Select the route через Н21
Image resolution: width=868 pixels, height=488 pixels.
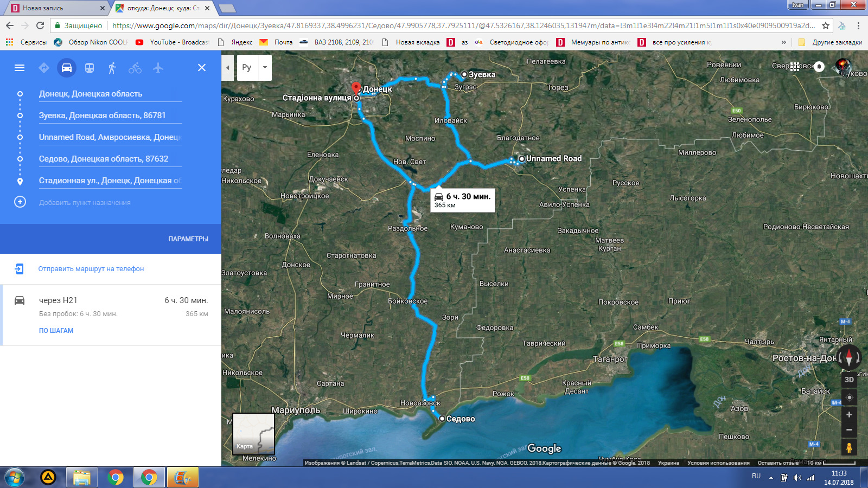(x=111, y=315)
